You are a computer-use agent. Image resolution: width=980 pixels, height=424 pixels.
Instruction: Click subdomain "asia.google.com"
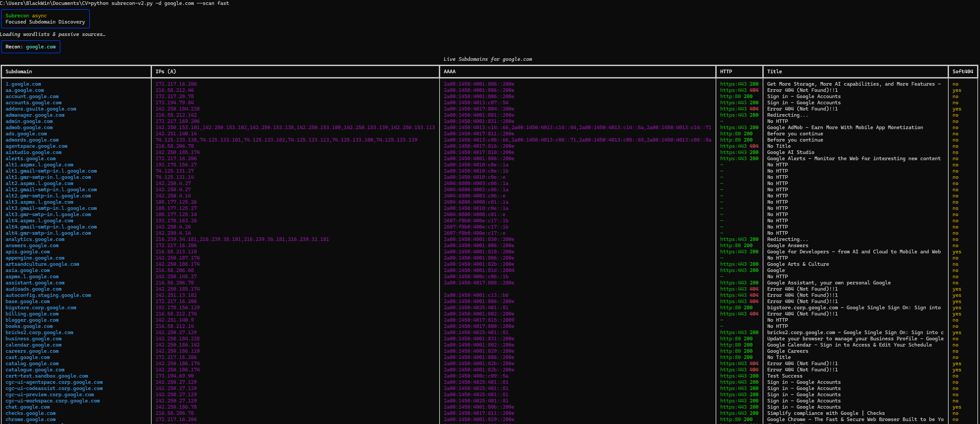[x=27, y=270]
